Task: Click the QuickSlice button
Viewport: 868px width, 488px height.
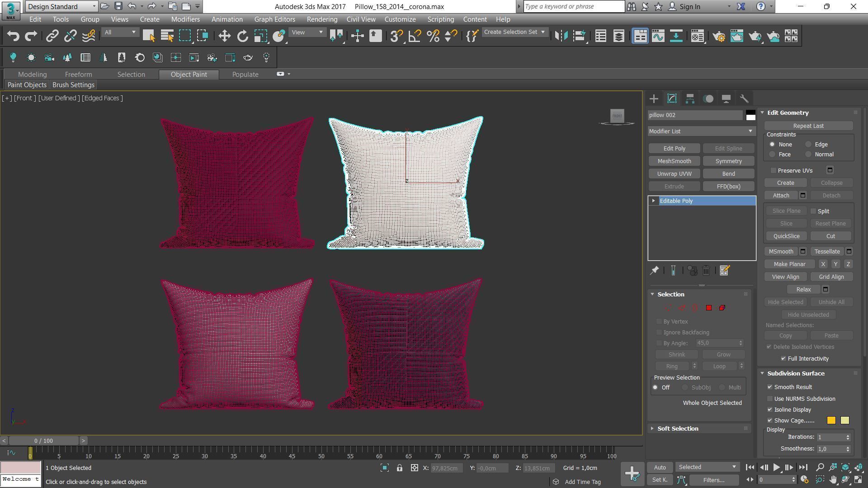Action: [786, 236]
